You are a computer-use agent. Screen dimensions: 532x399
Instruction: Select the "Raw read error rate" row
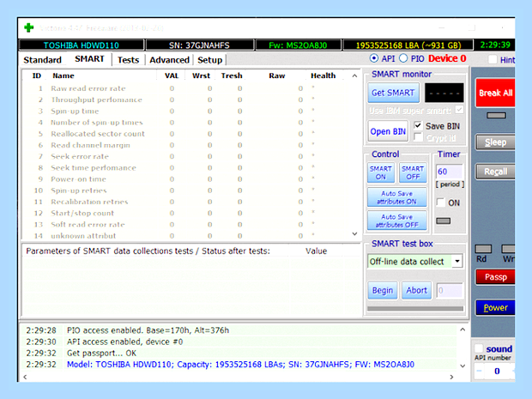186,88
